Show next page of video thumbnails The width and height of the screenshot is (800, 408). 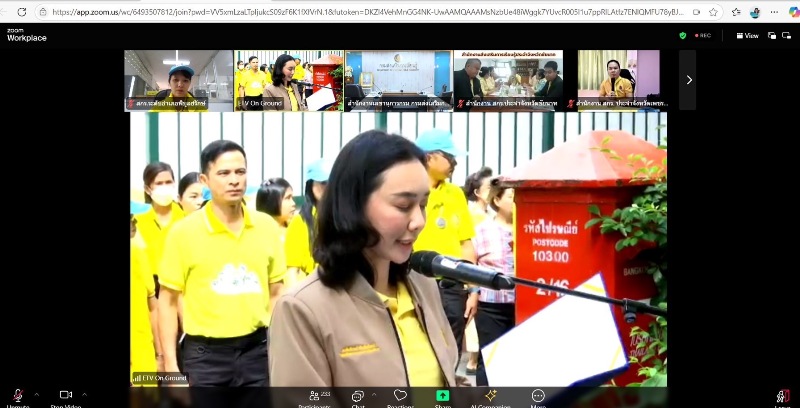(x=688, y=80)
